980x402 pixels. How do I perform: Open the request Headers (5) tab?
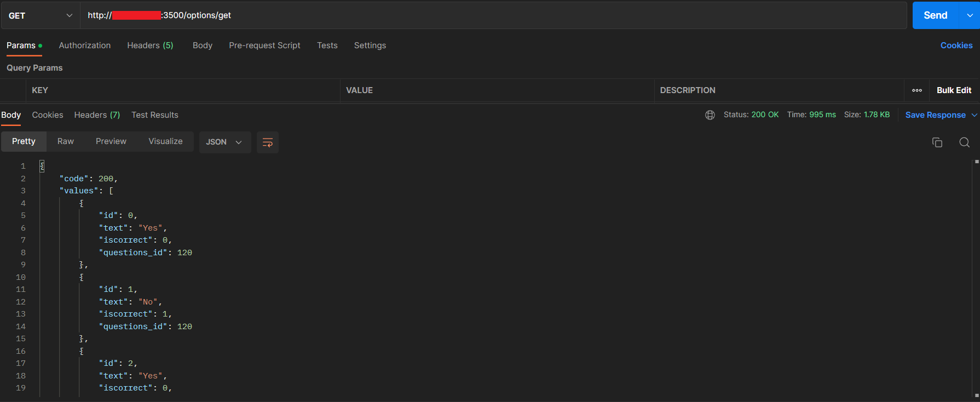pos(150,45)
